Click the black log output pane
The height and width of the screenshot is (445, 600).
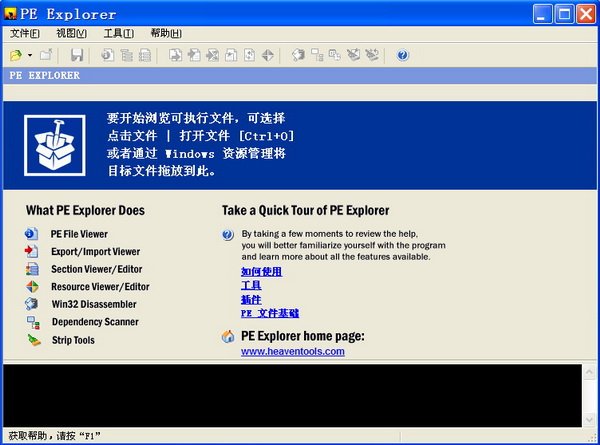[x=292, y=396]
